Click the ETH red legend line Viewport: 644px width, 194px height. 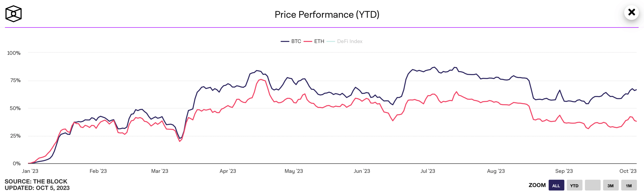[308, 42]
